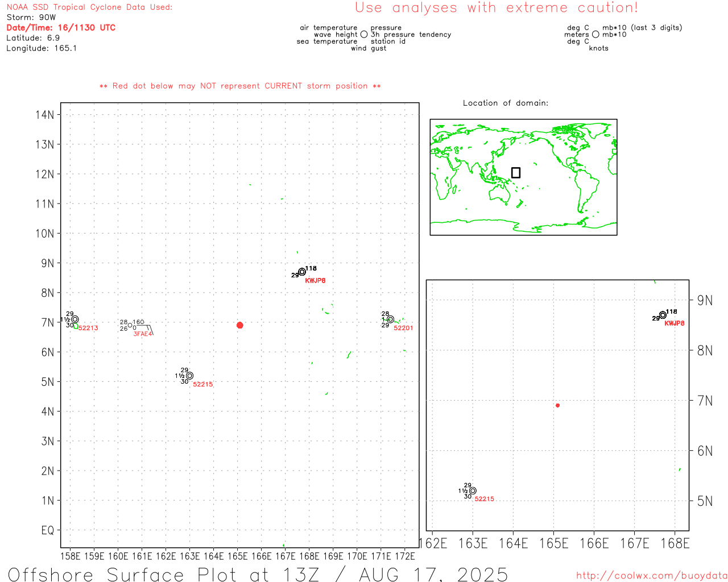Click 'Storm: 90W' text
This screenshot has height=582, width=728.
pyautogui.click(x=31, y=18)
